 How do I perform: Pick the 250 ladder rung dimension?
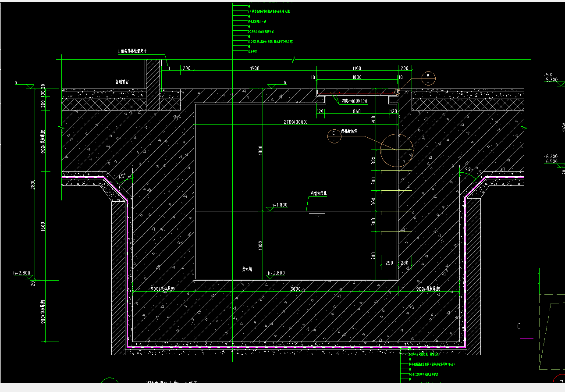point(389,263)
